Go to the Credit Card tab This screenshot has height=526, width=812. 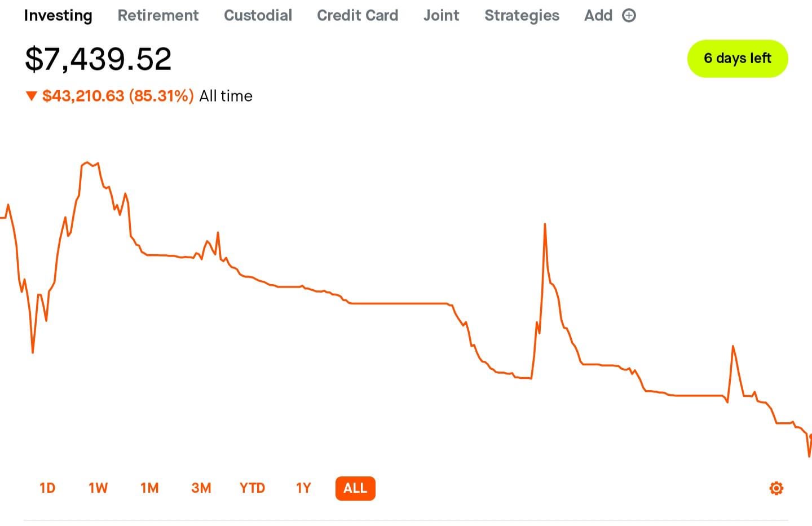pyautogui.click(x=358, y=16)
